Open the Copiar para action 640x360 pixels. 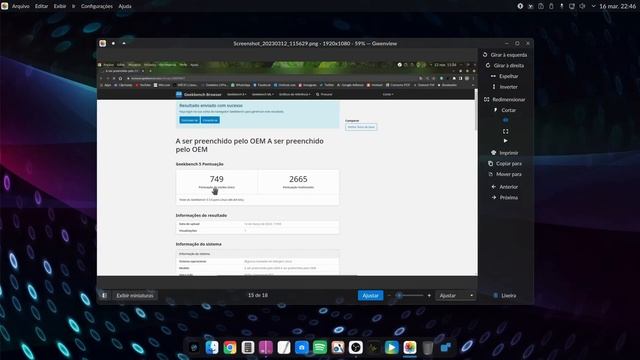click(505, 163)
